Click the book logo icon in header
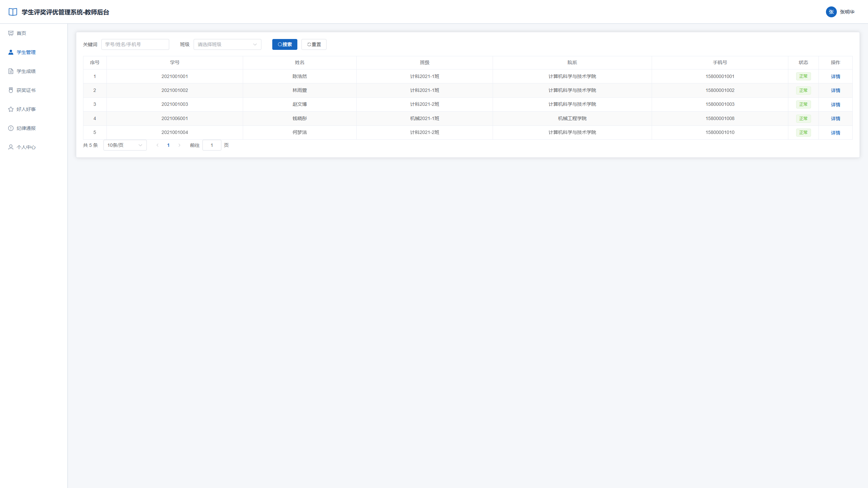 [x=13, y=12]
